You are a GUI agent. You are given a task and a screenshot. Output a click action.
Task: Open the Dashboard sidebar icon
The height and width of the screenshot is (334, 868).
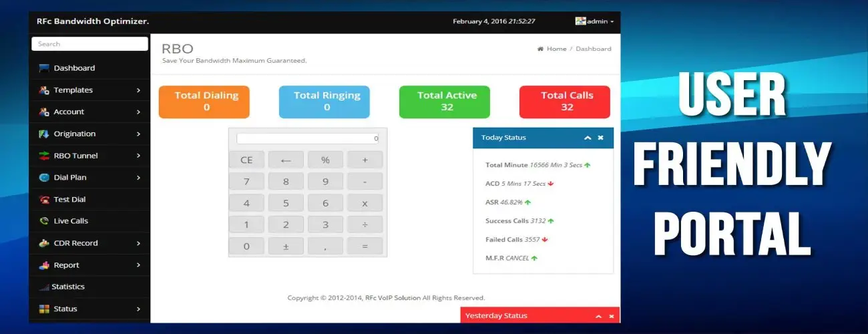point(44,68)
